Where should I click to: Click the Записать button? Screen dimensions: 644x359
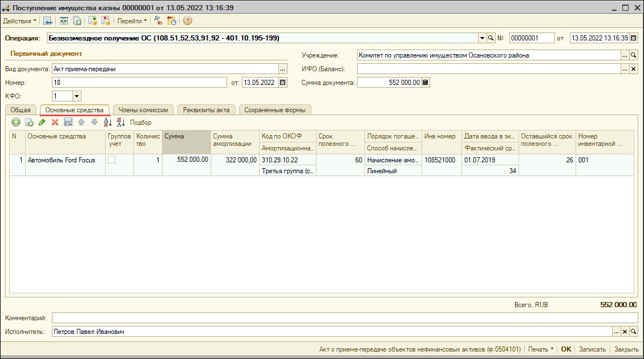pos(592,349)
